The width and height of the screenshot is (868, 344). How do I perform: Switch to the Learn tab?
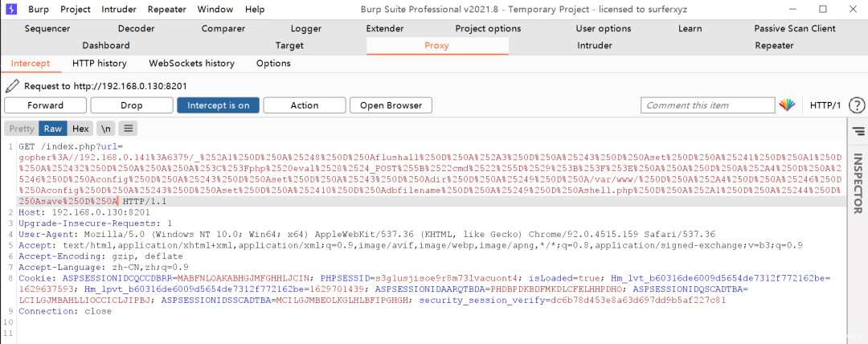(x=690, y=28)
